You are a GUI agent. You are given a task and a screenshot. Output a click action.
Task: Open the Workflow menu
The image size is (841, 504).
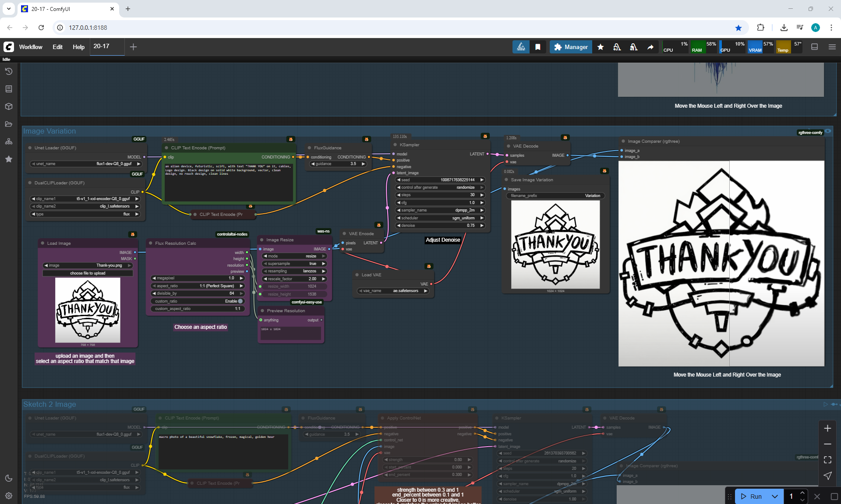(31, 47)
